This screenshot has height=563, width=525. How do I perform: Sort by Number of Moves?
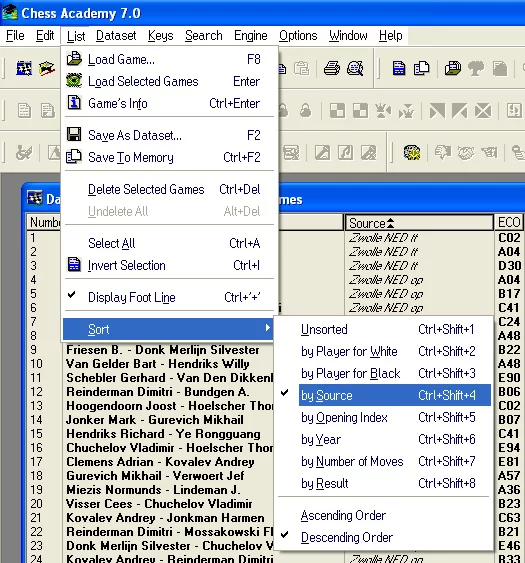384,461
